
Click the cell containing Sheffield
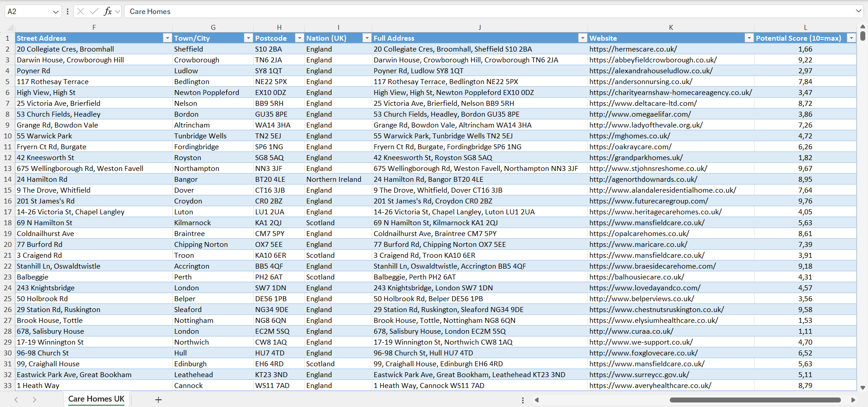coord(213,49)
